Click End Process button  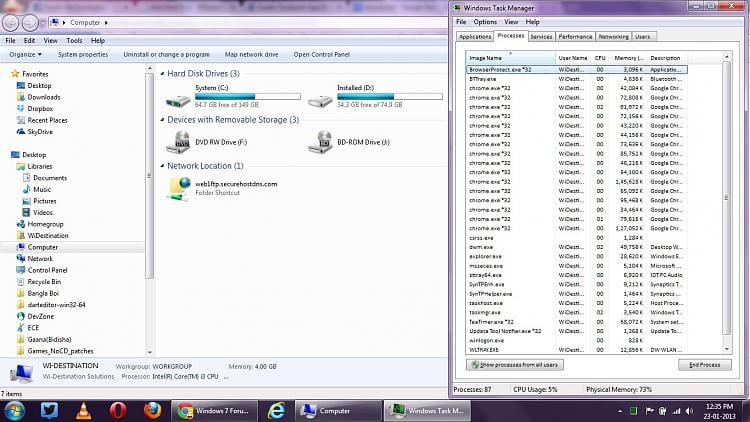[x=705, y=365]
